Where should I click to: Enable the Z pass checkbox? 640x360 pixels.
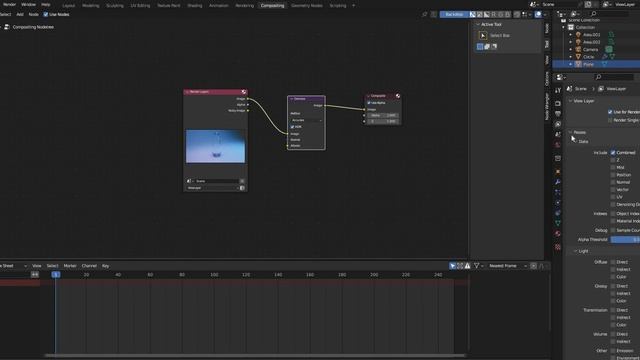613,160
